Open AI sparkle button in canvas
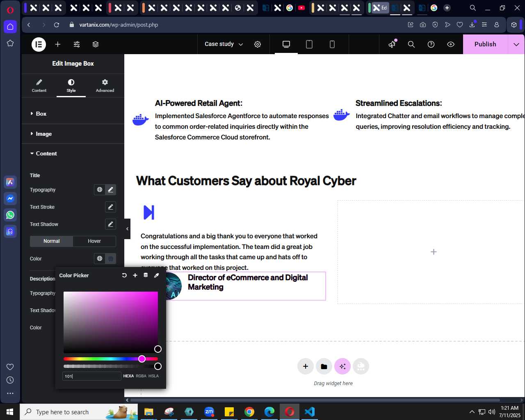 pyautogui.click(x=342, y=366)
